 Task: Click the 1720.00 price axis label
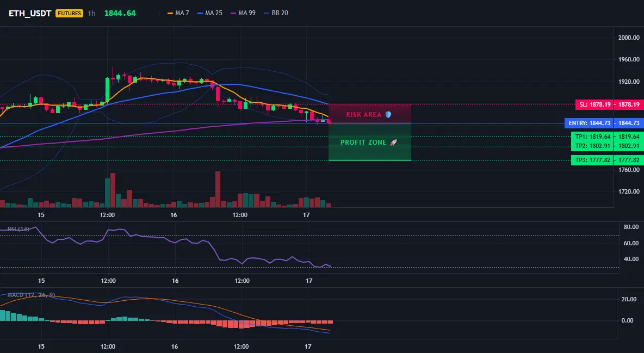tap(629, 191)
